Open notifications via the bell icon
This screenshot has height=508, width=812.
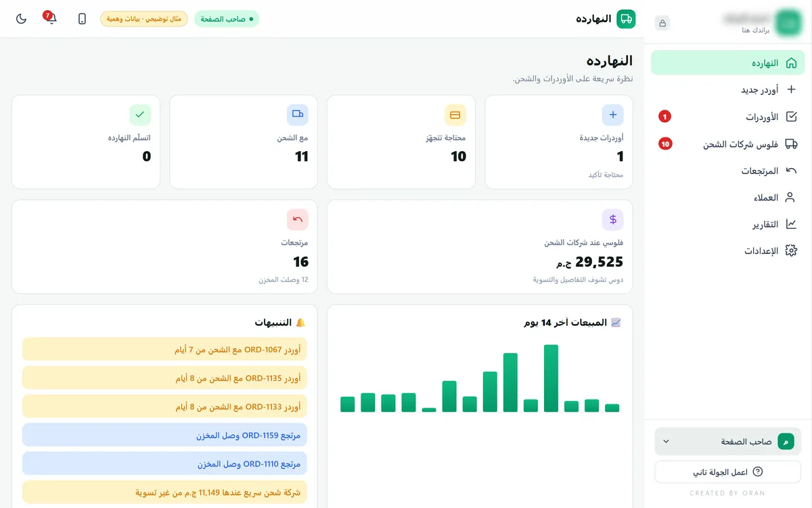51,19
